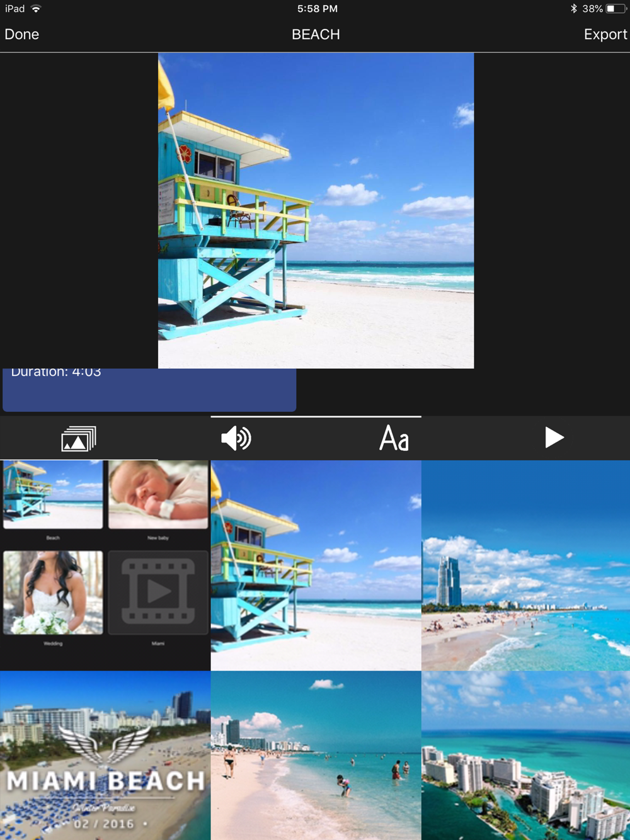
Task: Tap the 'Beach' label under thumbnail
Action: point(53,538)
